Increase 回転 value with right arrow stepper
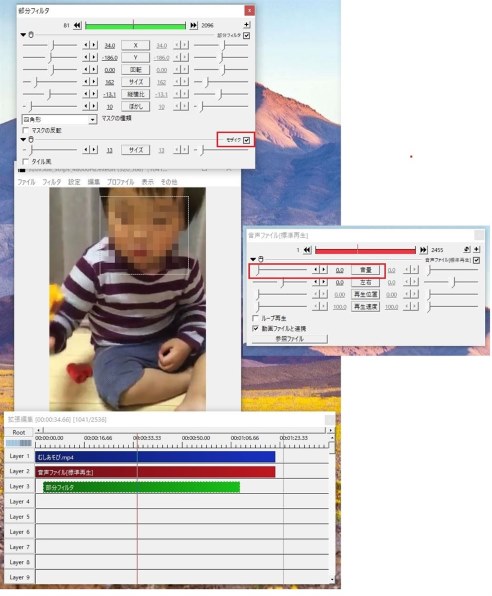 [x=94, y=70]
